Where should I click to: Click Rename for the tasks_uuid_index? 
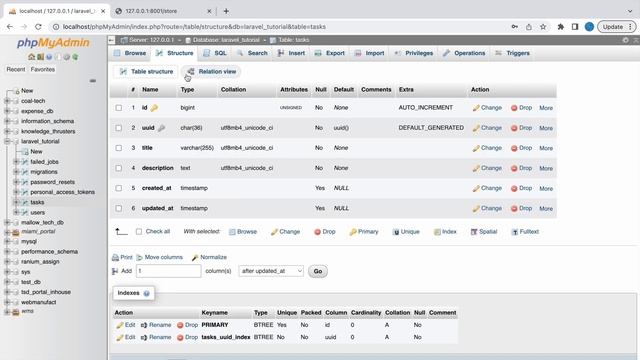coord(156,337)
